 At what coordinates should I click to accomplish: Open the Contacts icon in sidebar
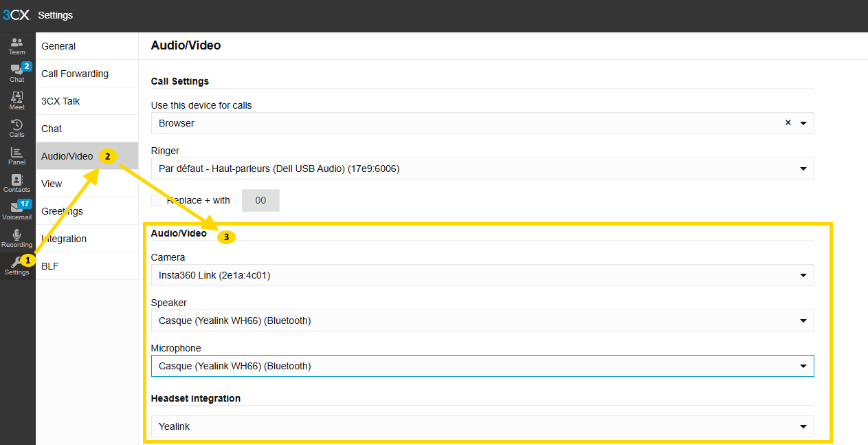(17, 184)
